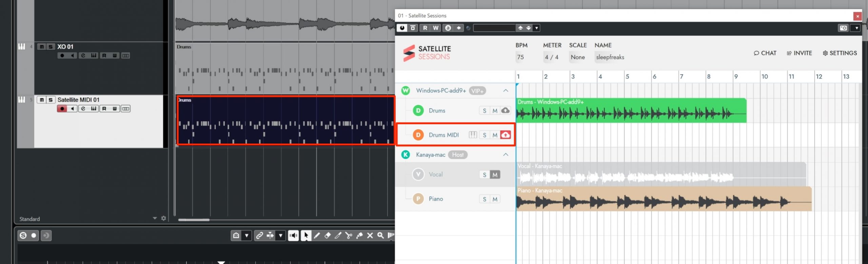Click the bypass button next to the plugin power icon

click(413, 28)
